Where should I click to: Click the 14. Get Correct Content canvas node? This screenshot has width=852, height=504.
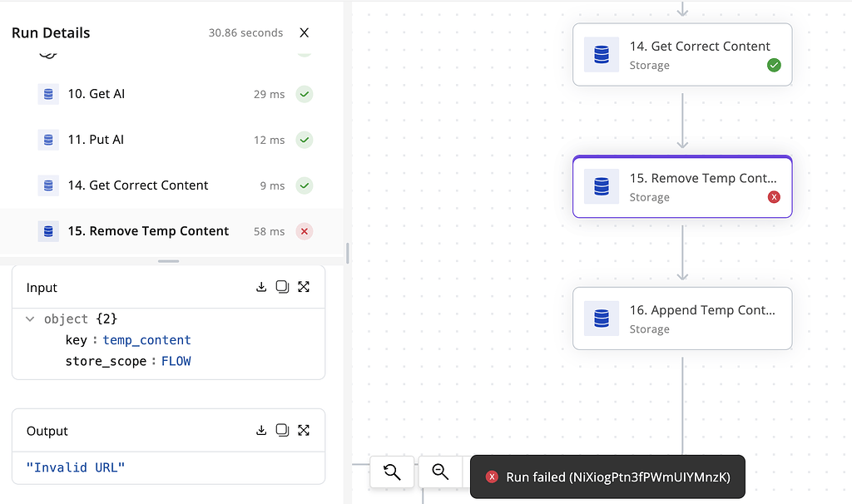681,55
